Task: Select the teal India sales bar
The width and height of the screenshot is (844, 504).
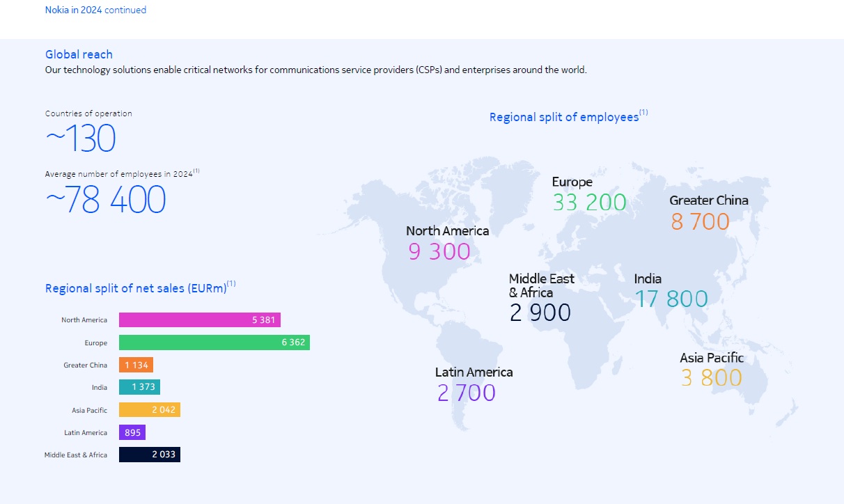Action: click(x=139, y=387)
